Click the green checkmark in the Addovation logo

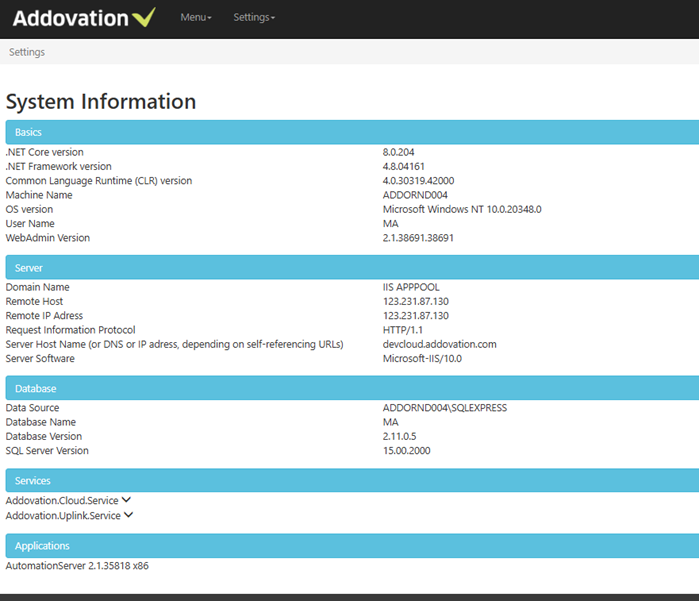point(144,17)
